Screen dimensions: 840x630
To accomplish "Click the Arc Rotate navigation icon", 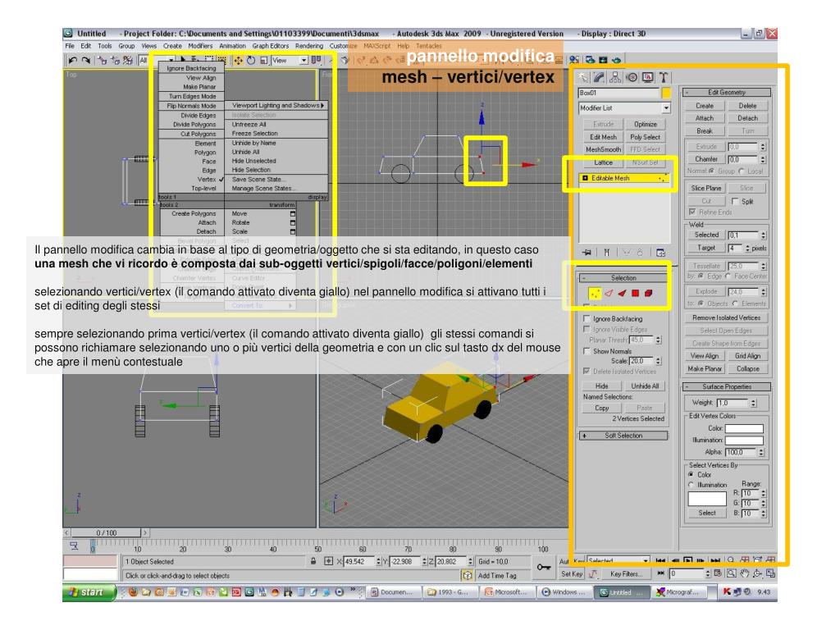I will tap(757, 573).
